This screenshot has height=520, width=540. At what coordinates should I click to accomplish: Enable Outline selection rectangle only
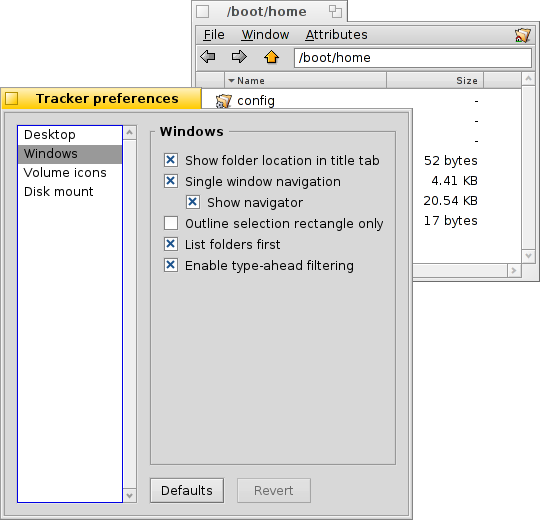click(x=171, y=223)
